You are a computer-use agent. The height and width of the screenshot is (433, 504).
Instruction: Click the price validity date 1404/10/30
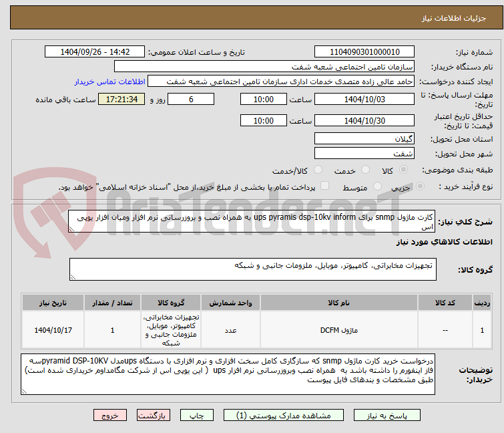point(364,121)
